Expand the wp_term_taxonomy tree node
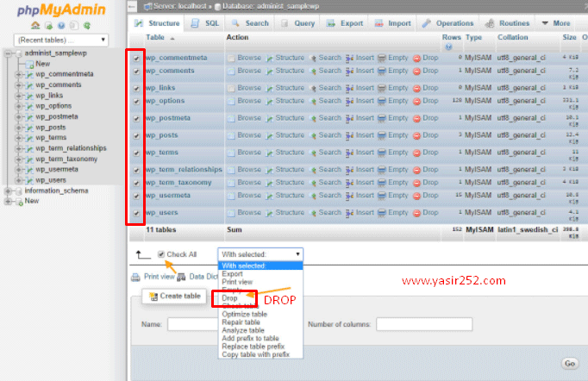 (x=18, y=159)
